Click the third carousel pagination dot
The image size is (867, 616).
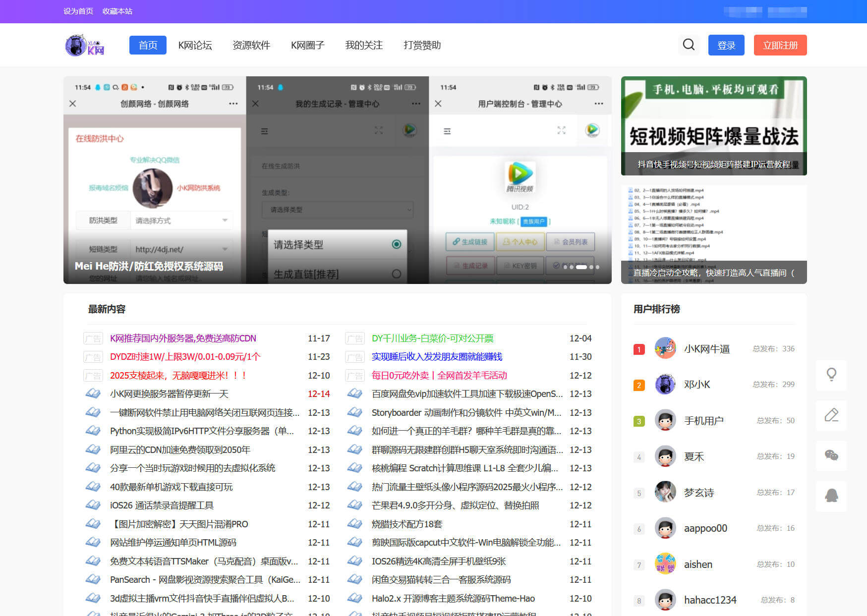582,267
